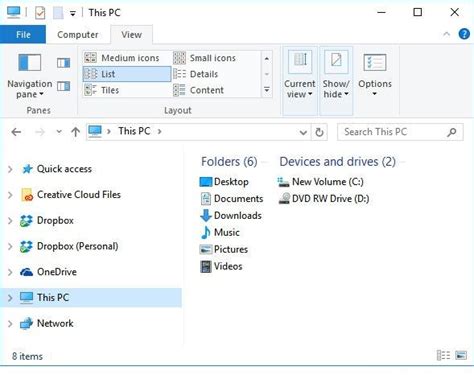Collapse the Folders (6) group header
Viewport: 474px width, 383px height.
tap(229, 162)
